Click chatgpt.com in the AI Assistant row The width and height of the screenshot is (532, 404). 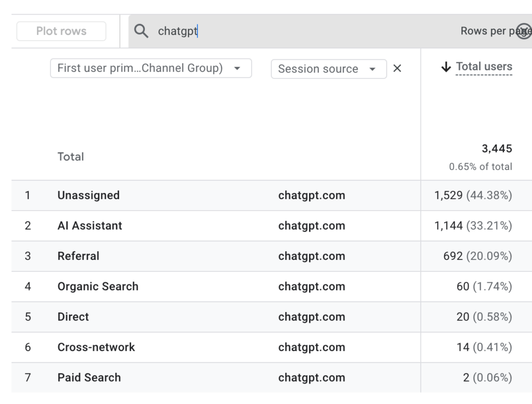coord(312,226)
